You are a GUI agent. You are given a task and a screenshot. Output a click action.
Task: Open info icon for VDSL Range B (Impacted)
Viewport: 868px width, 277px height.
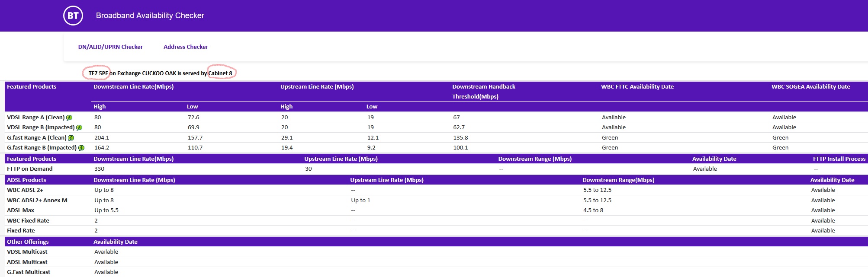(79, 127)
